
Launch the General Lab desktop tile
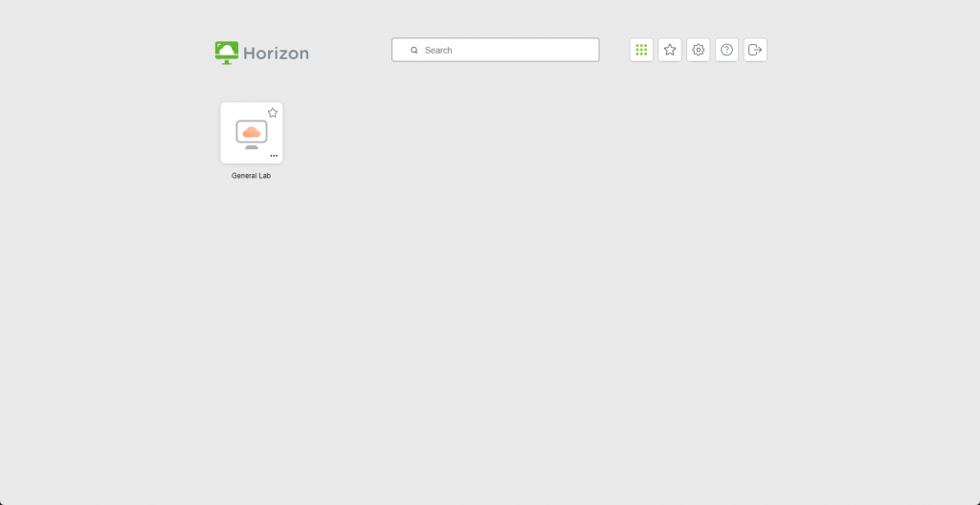click(x=252, y=133)
